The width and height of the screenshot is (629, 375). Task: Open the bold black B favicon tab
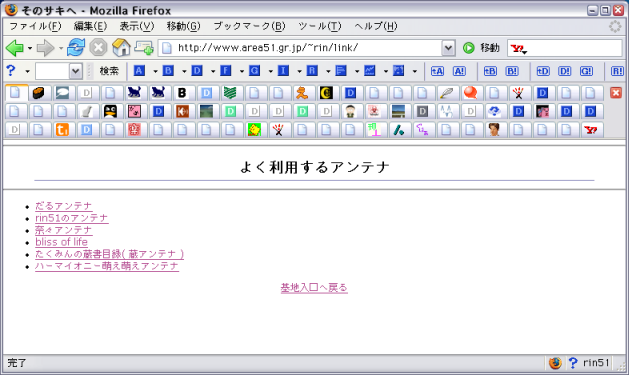[182, 93]
